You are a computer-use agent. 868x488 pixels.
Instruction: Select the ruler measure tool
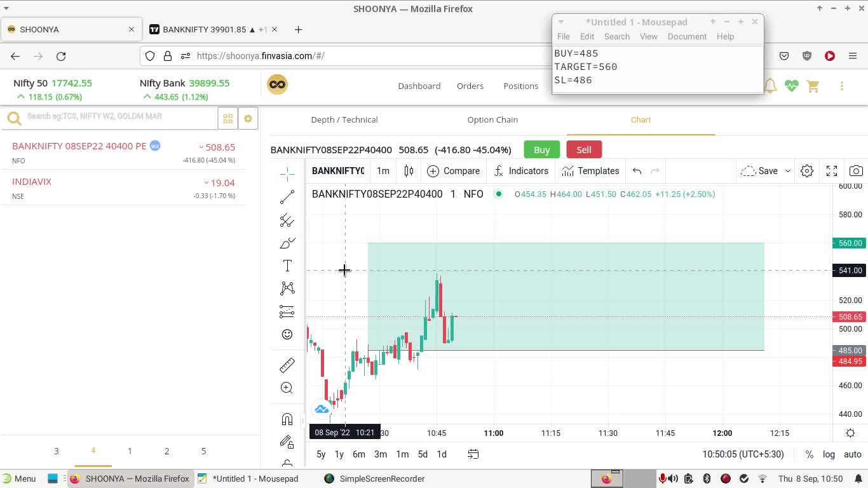(287, 365)
